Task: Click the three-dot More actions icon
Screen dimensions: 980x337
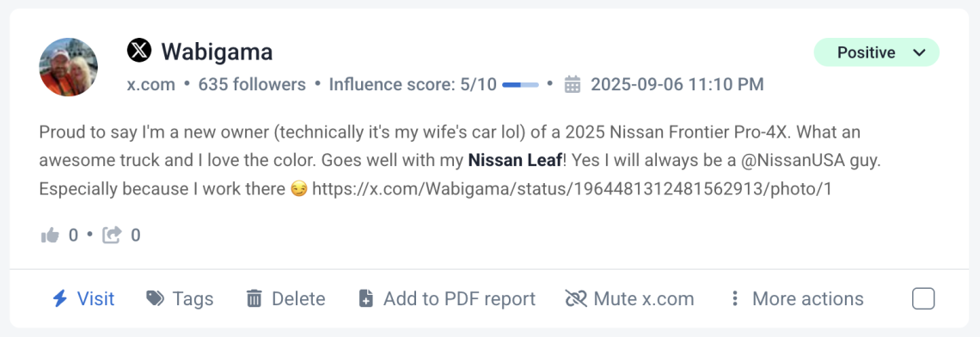Action: pyautogui.click(x=735, y=299)
